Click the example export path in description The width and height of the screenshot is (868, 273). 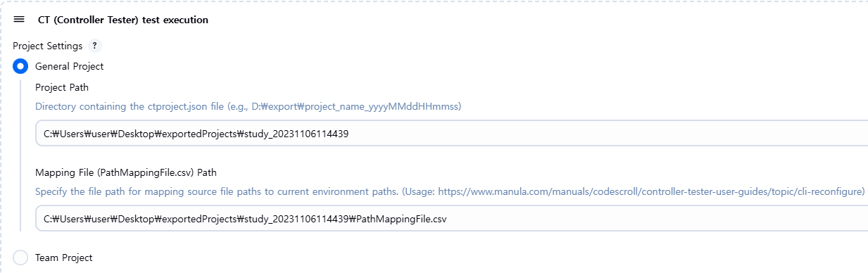(x=354, y=106)
